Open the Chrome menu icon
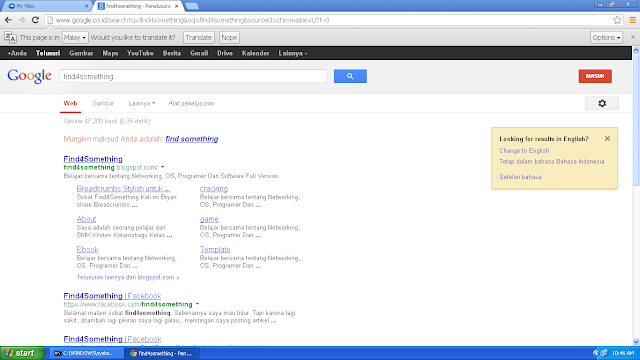The height and width of the screenshot is (360, 640). pyautogui.click(x=632, y=20)
